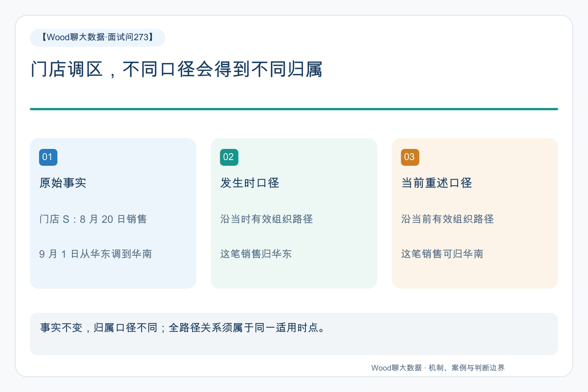Click the text 这笔销售归华东

pyautogui.click(x=256, y=254)
